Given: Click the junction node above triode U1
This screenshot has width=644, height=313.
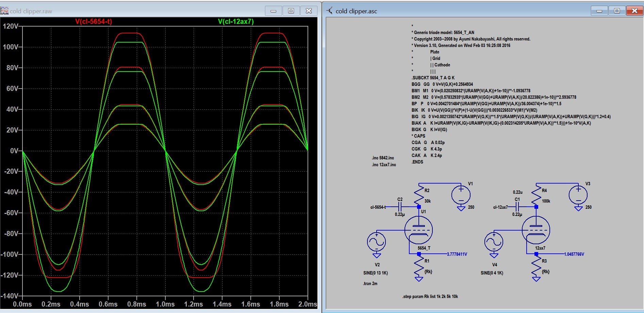Looking at the screenshot, I should pos(419,207).
